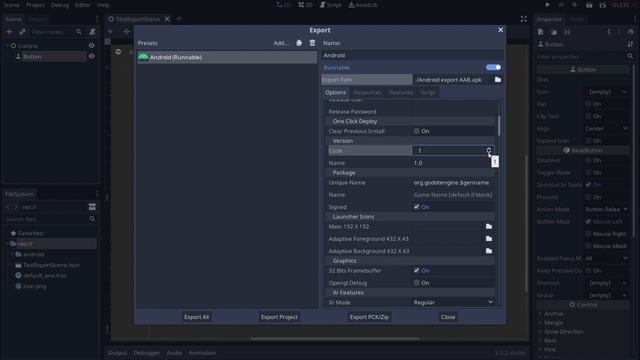Toggle distraction free mode icon

point(524,19)
